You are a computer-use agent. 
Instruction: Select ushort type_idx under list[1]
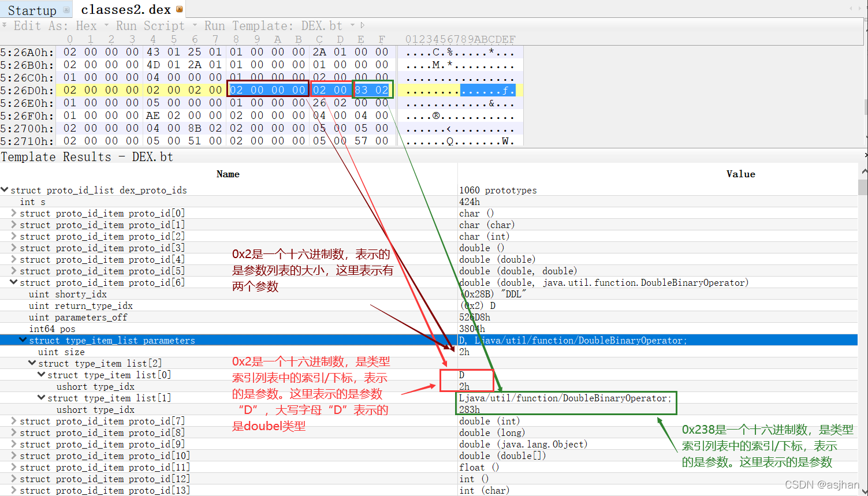(x=429, y=409)
